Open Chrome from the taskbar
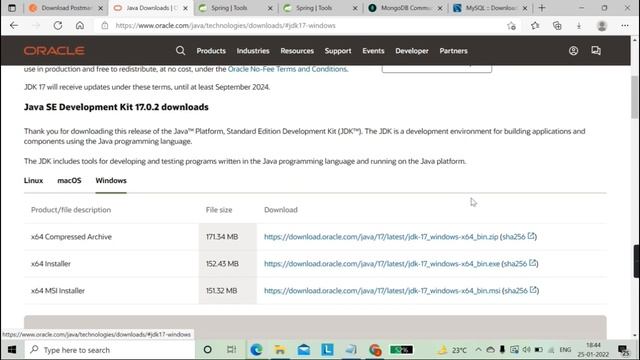 tap(375, 350)
